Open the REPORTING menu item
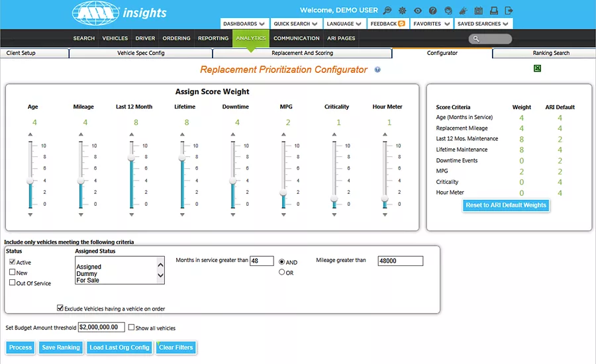This screenshot has width=596, height=364. 213,38
